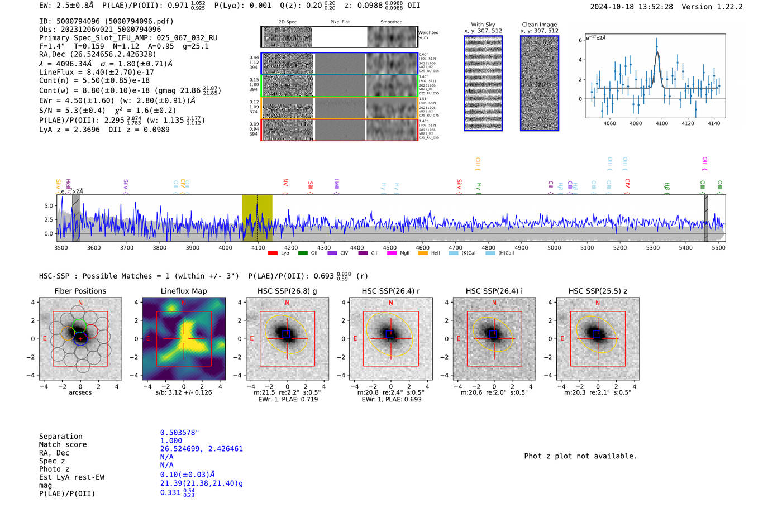Click the Smoothed column header
The image size is (782, 532).
click(392, 22)
